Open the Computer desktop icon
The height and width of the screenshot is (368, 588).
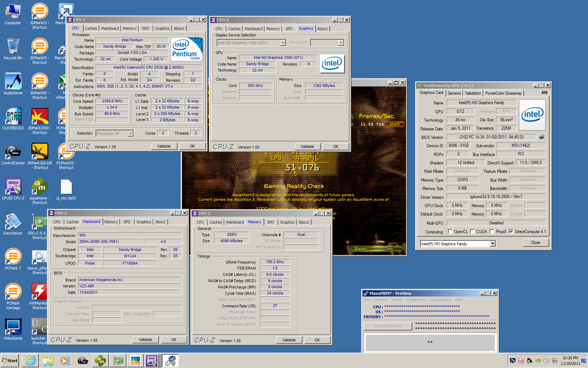pos(13,14)
